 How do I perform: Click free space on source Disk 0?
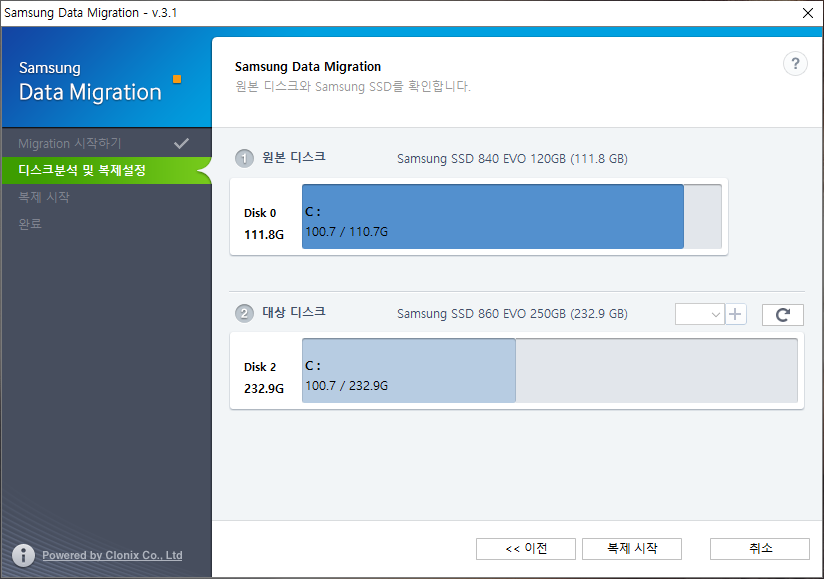coord(703,216)
